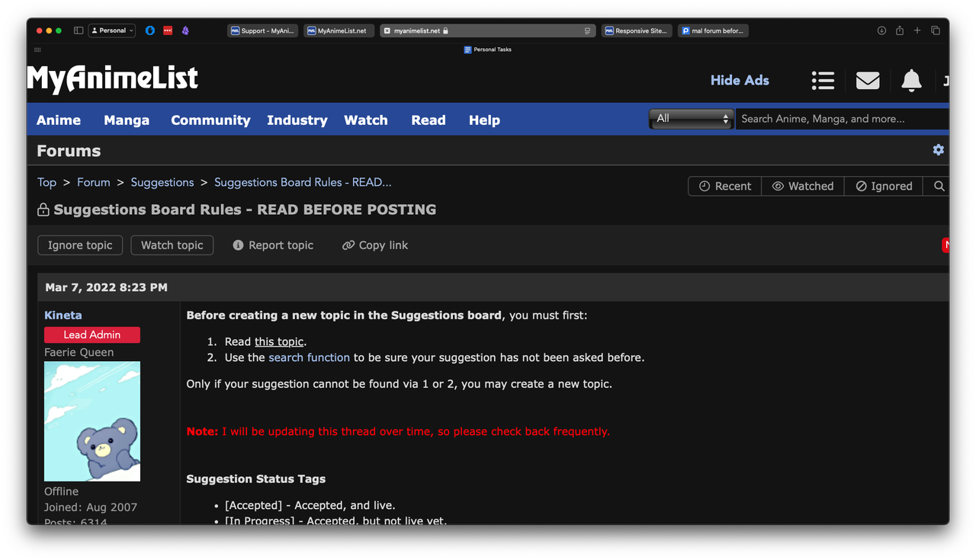Viewport: 976px width, 560px height.
Task: Open the Personal profile dropdown
Action: [x=112, y=30]
